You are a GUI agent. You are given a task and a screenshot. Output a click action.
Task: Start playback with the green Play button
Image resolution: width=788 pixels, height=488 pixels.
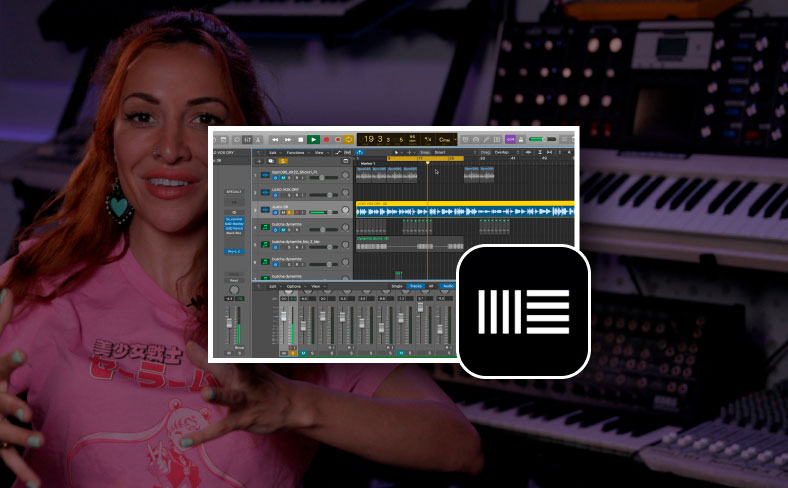coord(314,140)
